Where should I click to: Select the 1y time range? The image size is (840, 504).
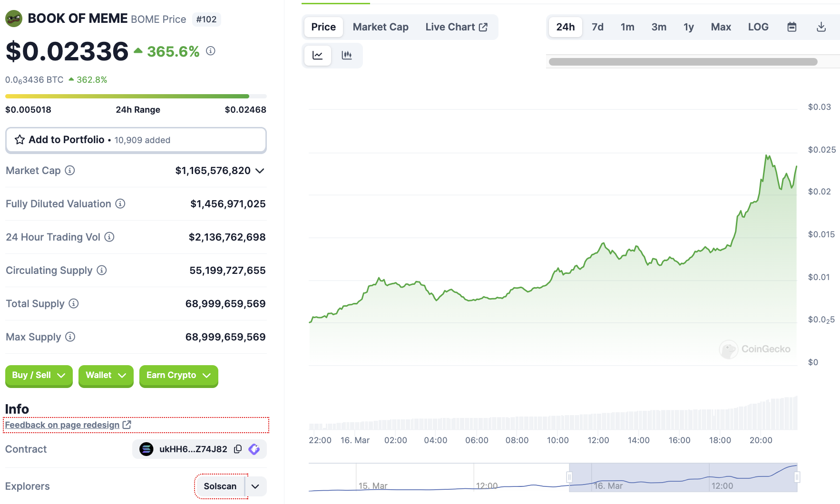tap(688, 27)
